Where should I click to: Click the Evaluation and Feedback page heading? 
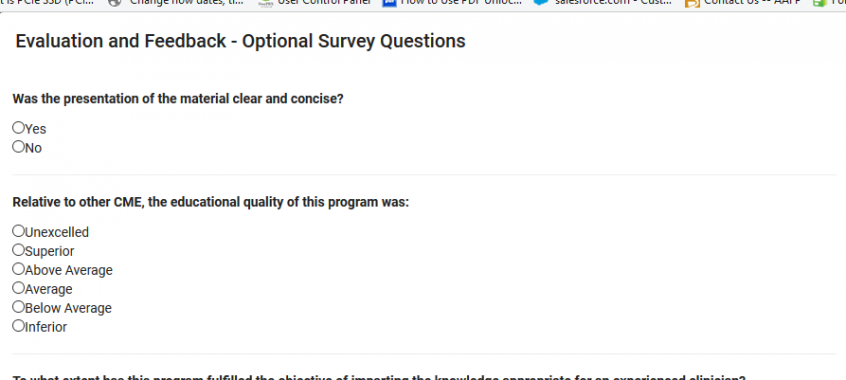coord(240,41)
